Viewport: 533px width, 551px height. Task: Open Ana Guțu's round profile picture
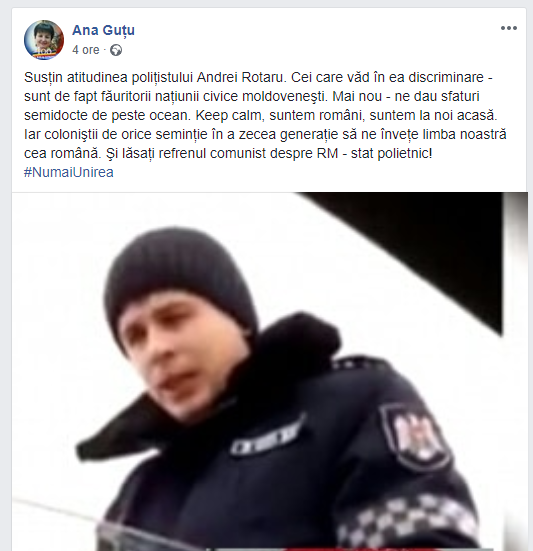coord(44,40)
